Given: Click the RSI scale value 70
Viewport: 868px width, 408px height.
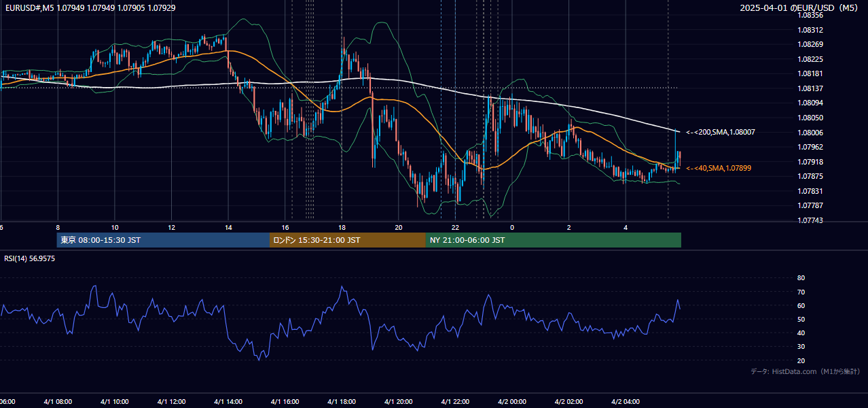Looking at the screenshot, I should (801, 292).
